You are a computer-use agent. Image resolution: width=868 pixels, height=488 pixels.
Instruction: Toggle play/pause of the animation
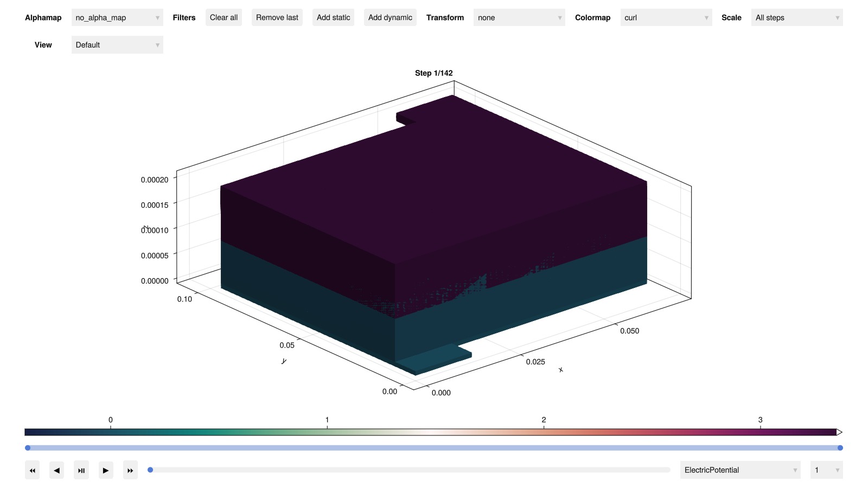[x=81, y=470]
